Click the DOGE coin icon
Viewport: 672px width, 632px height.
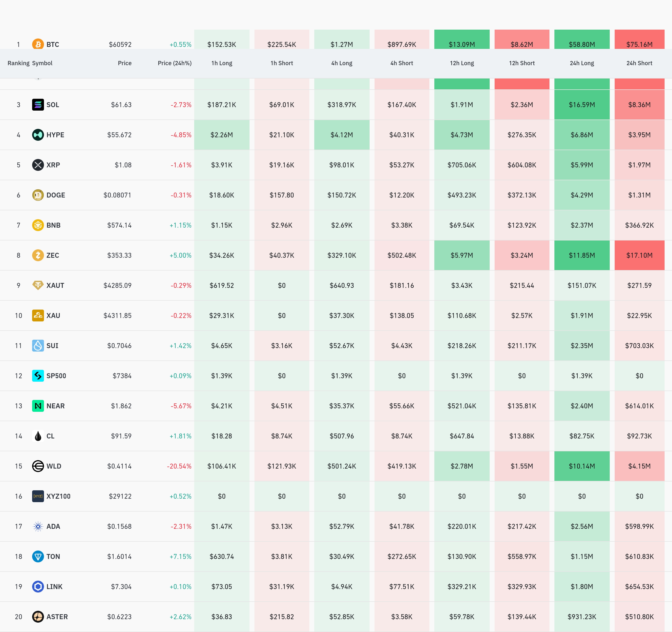(x=38, y=195)
